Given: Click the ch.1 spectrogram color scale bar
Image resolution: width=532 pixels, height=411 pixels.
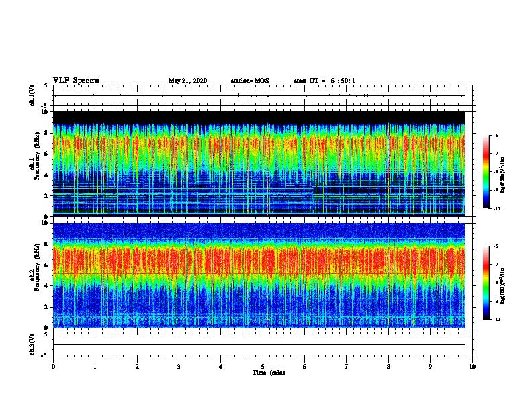Looking at the screenshot, I should tap(486, 172).
